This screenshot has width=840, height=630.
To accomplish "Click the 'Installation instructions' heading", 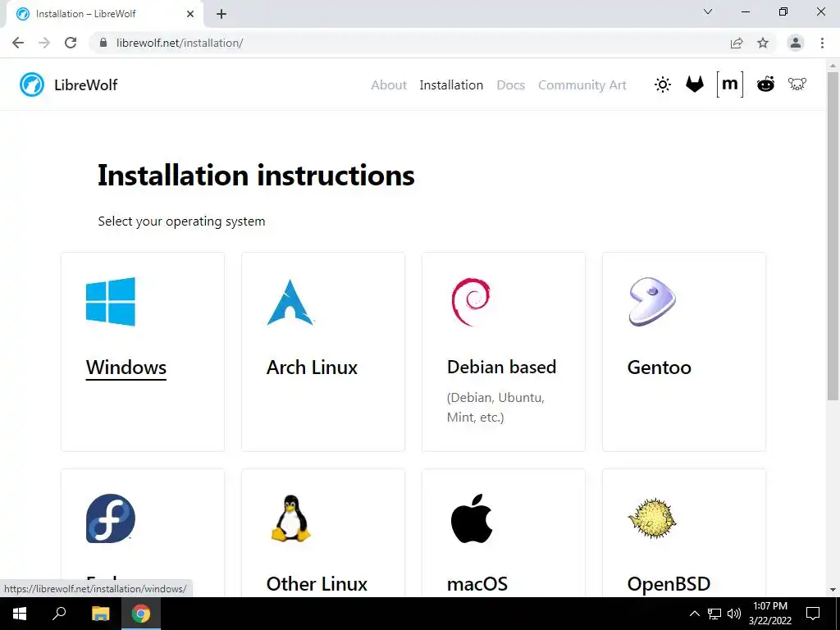I will click(256, 176).
